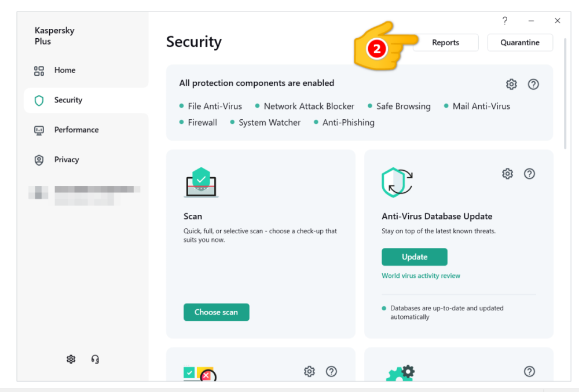
Task: Click the Update button
Action: click(414, 257)
